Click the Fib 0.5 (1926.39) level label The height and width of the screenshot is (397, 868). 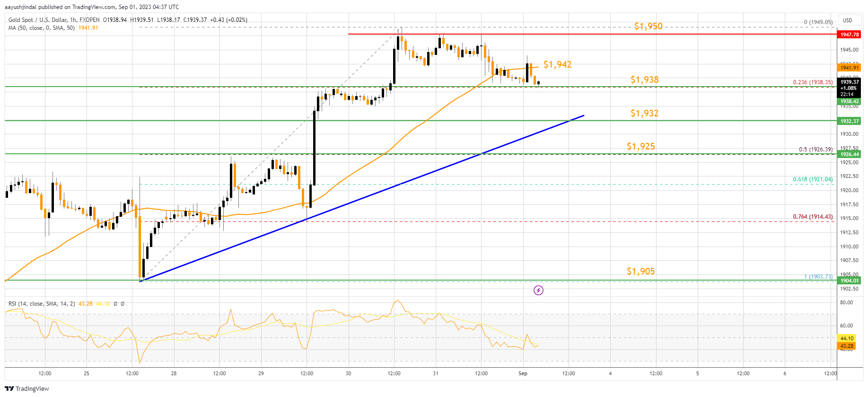815,150
